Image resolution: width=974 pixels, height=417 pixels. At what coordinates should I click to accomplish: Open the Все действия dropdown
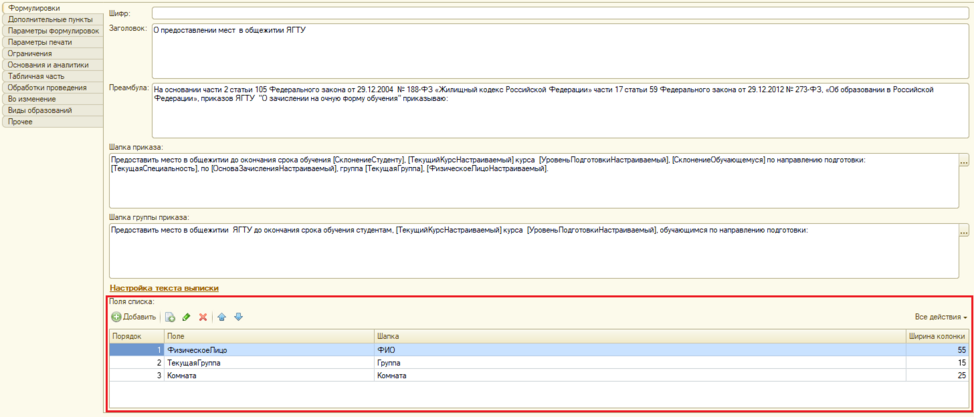940,318
